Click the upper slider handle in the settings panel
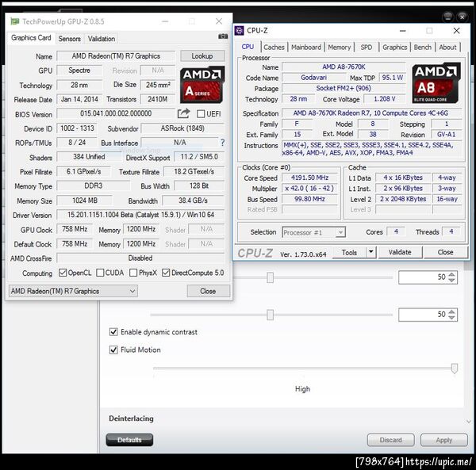Screen dimensions: 476x470 point(270,277)
